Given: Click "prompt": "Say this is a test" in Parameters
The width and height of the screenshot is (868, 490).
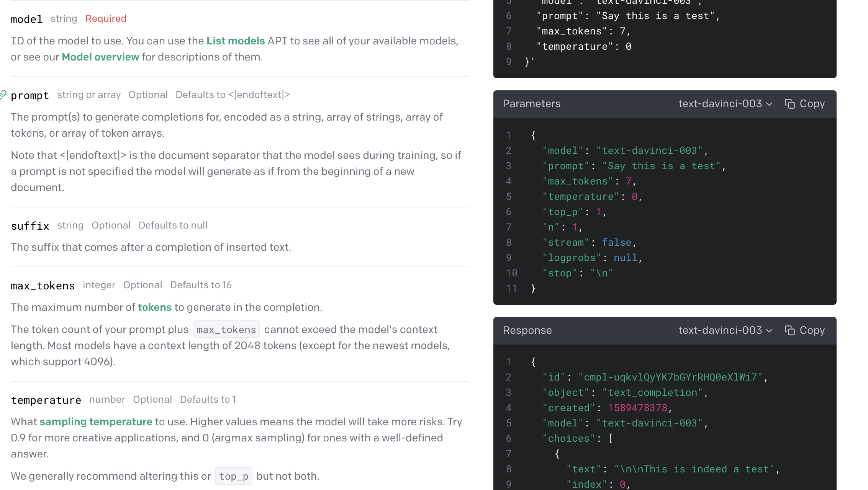Looking at the screenshot, I should [x=634, y=166].
